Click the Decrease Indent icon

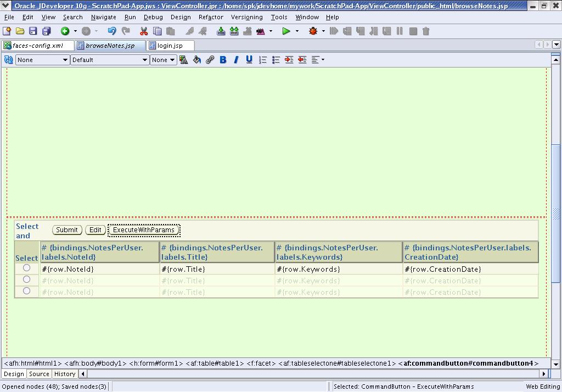(302, 60)
